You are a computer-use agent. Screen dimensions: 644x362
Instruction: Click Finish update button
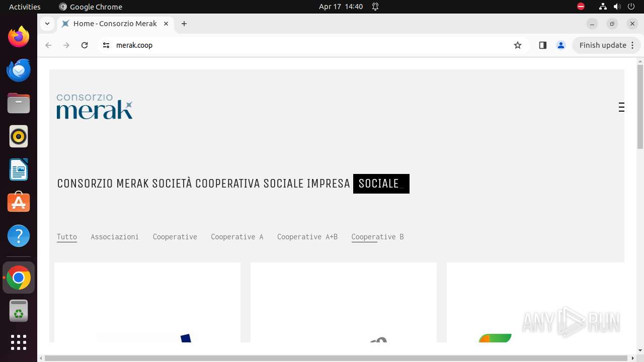(x=606, y=45)
